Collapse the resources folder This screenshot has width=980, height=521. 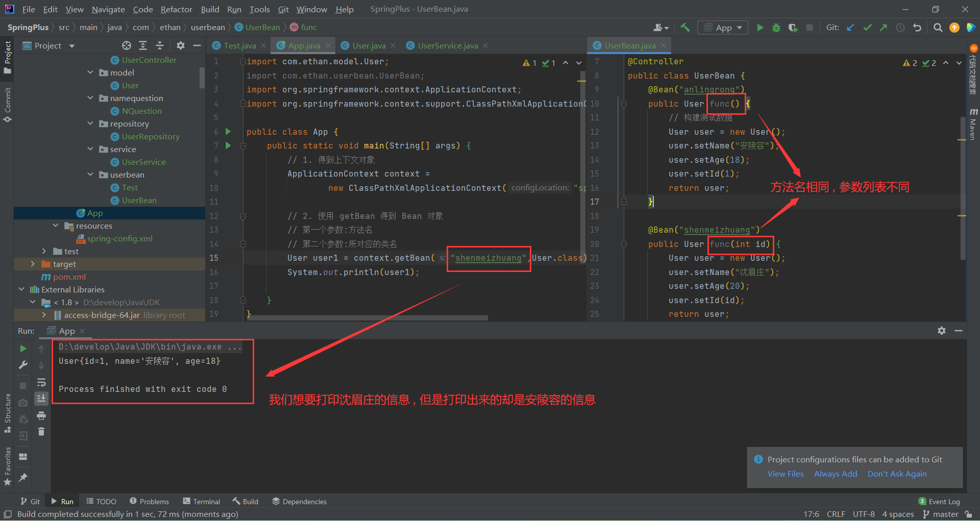click(56, 226)
